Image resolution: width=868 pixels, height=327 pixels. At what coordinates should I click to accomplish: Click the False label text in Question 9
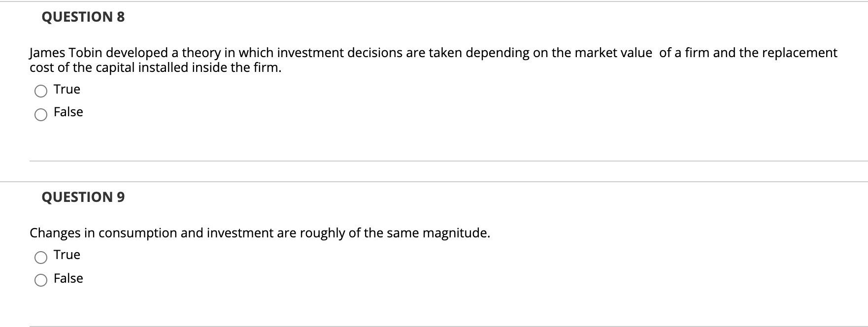(x=68, y=278)
